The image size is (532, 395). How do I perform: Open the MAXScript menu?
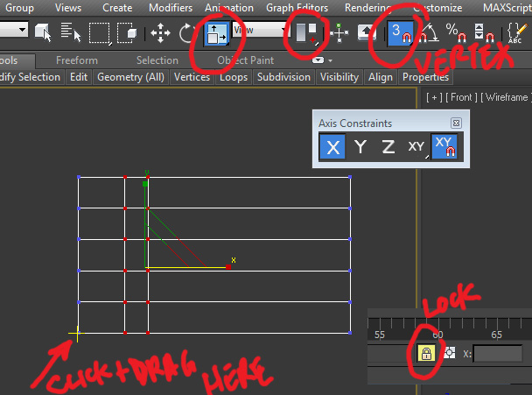point(507,8)
